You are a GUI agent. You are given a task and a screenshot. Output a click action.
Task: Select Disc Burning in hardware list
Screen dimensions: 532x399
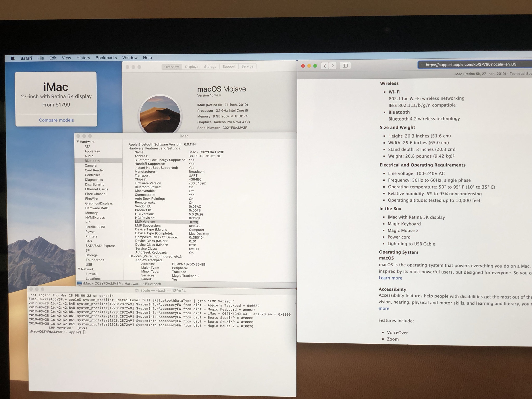coord(95,184)
